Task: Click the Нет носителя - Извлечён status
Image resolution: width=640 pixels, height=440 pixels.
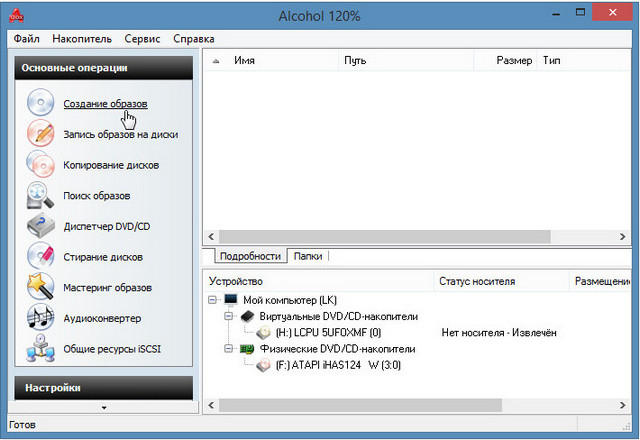Action: point(499,333)
